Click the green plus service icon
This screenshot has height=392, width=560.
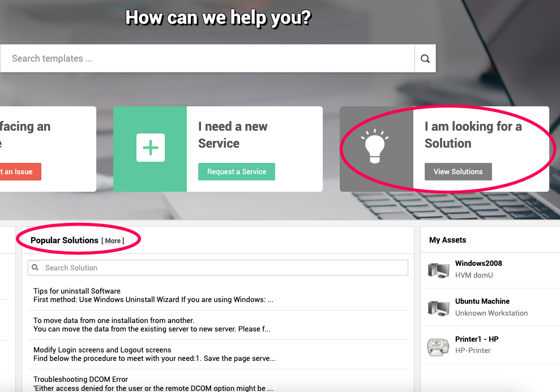coord(151,148)
